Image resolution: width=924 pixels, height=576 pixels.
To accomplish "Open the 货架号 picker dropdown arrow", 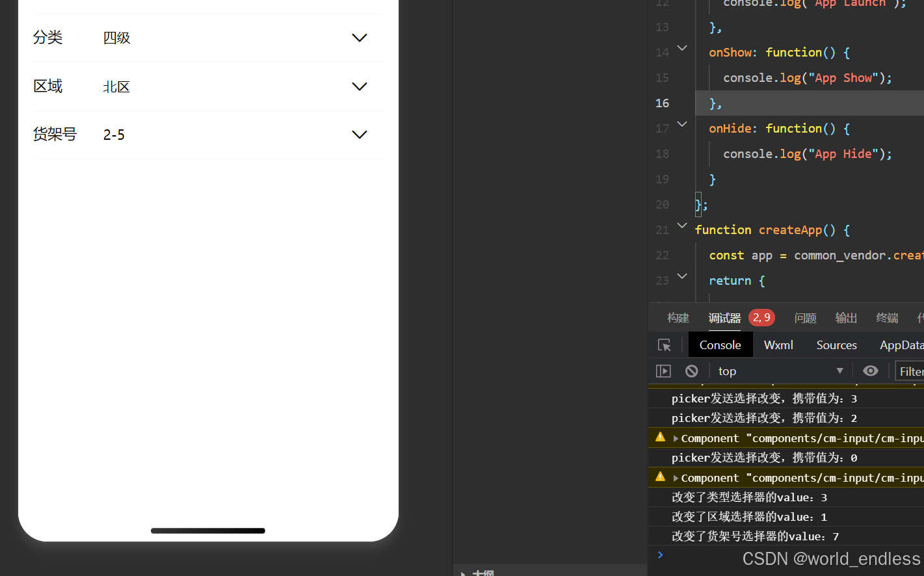I will coord(360,135).
